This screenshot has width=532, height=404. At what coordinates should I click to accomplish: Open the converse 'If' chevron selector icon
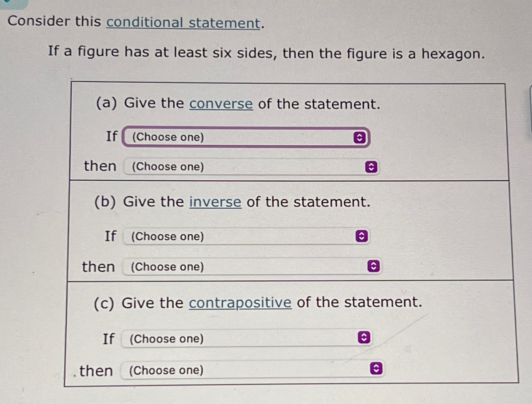(360, 138)
